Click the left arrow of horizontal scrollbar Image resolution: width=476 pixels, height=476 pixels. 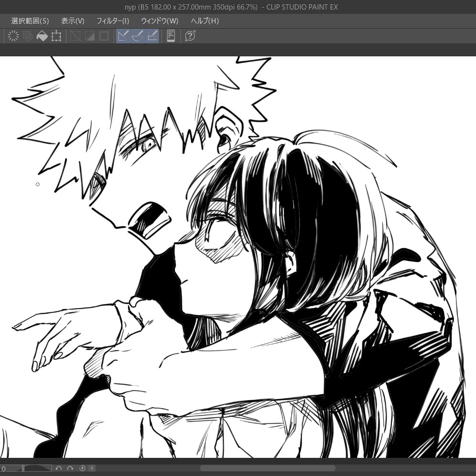[x=92, y=468]
